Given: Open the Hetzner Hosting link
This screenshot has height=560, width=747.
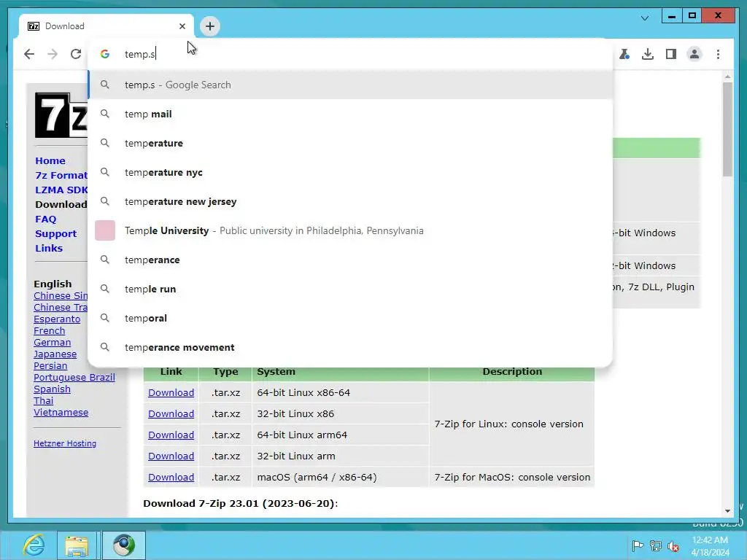Looking at the screenshot, I should [65, 443].
